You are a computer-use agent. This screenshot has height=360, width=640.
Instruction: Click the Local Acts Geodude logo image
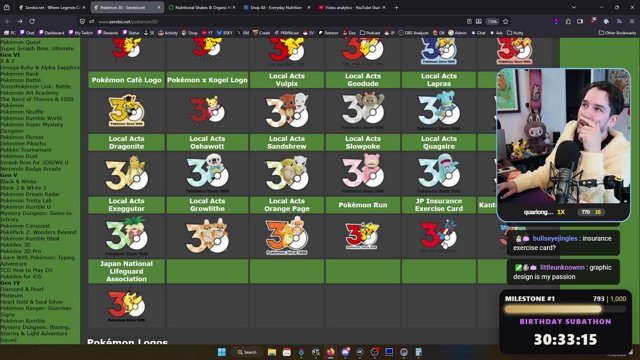(x=363, y=110)
